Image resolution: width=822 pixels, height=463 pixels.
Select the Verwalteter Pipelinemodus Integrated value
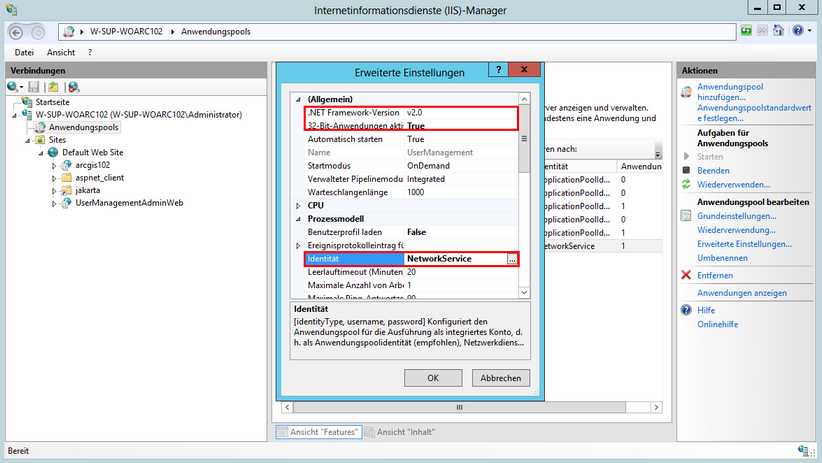click(426, 179)
